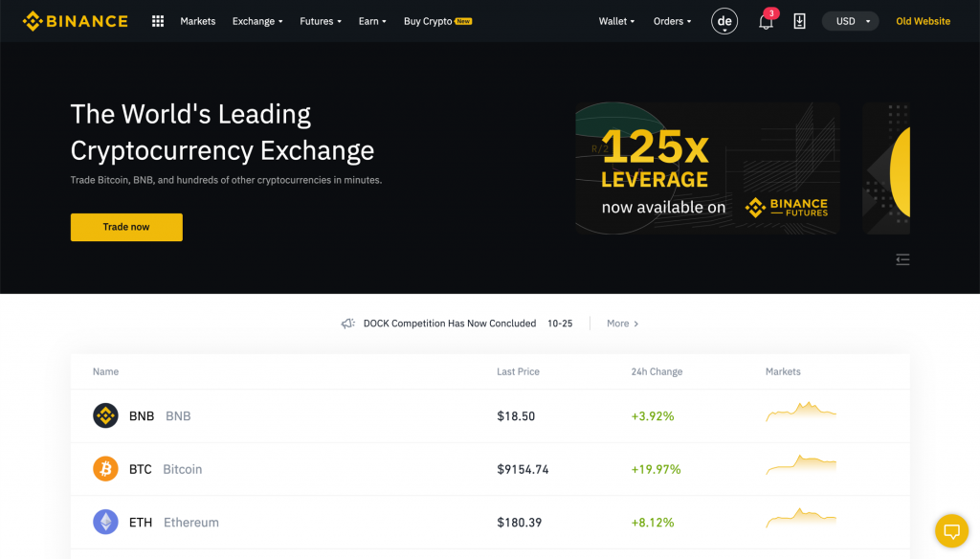Screen dimensions: 980x559
Task: Click the ETH price $180.39
Action: (x=520, y=522)
